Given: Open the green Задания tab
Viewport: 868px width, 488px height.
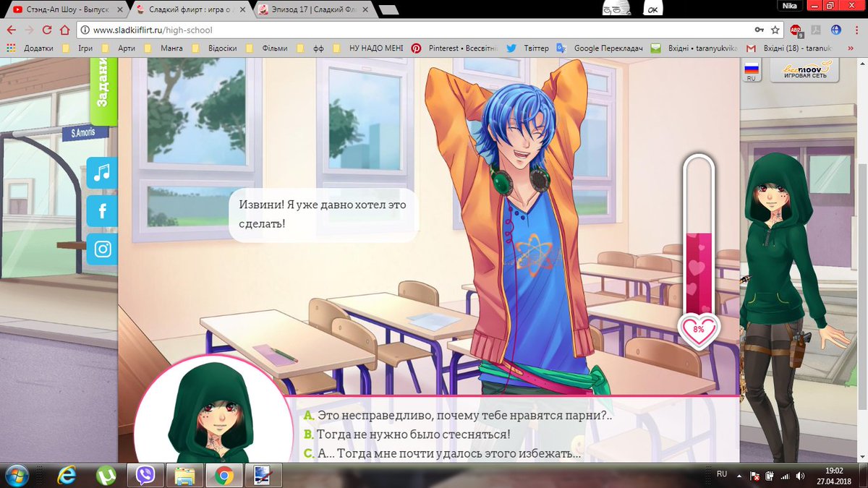Looking at the screenshot, I should (x=103, y=93).
